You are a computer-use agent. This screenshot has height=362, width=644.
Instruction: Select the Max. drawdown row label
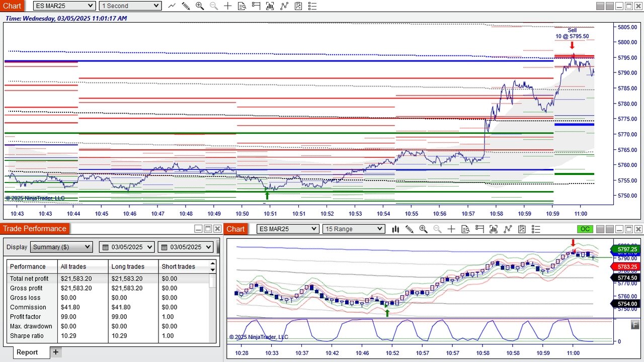[30, 326]
